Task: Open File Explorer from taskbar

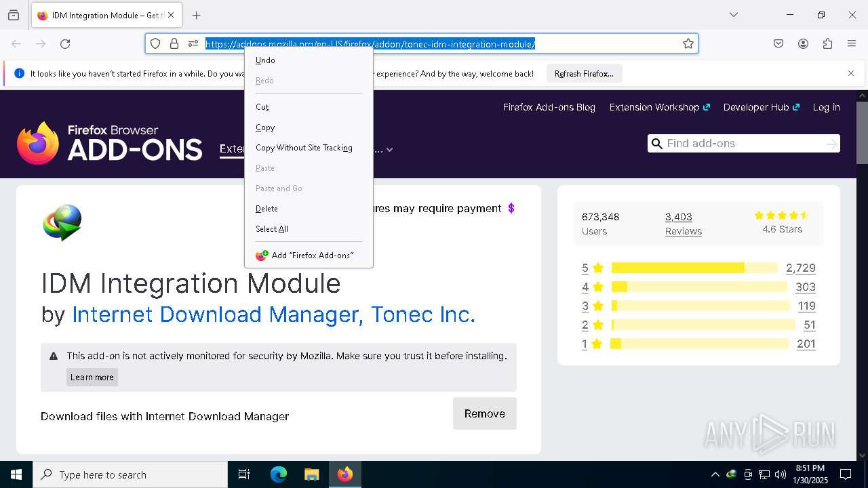Action: (311, 474)
